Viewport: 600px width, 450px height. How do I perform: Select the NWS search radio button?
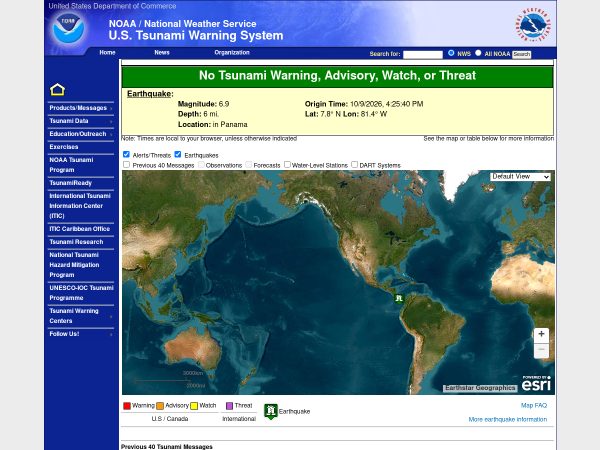451,53
